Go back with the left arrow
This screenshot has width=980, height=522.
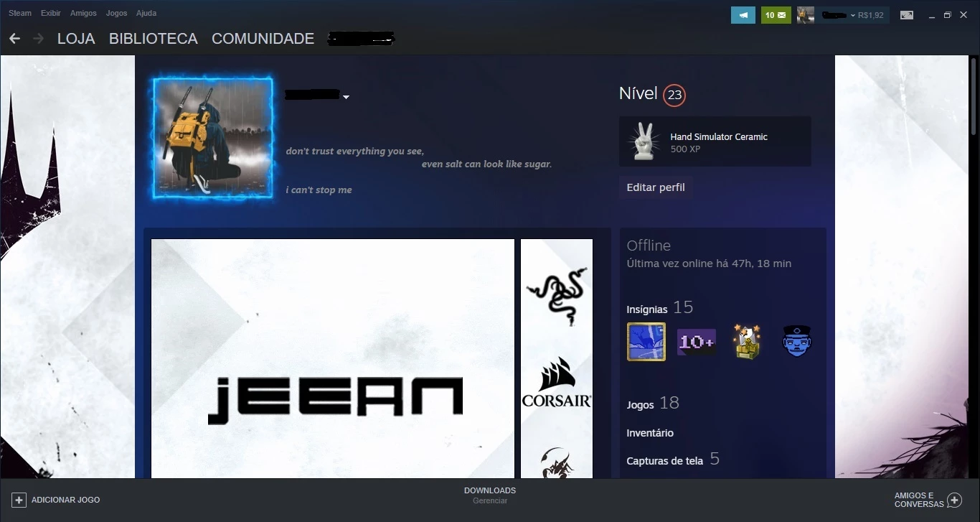tap(14, 38)
